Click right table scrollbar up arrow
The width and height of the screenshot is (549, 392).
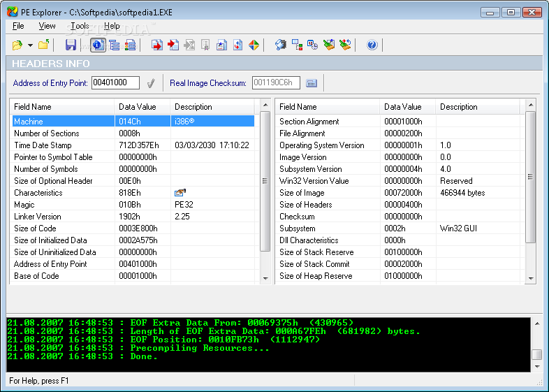[x=531, y=105]
